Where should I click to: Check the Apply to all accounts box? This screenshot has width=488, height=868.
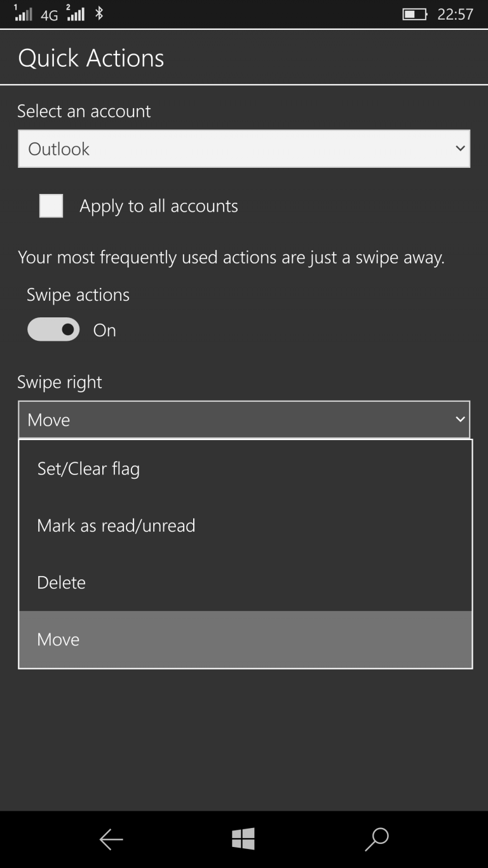click(51, 205)
